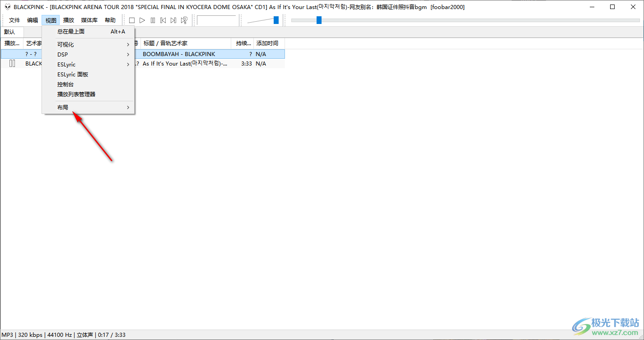Click the '?' duration cell of BOOMBAYAH
The height and width of the screenshot is (340, 644).
[251, 54]
